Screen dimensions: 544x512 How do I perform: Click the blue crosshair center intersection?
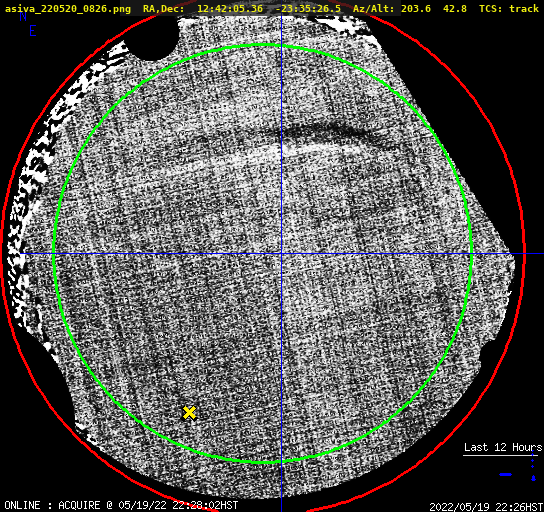click(281, 254)
